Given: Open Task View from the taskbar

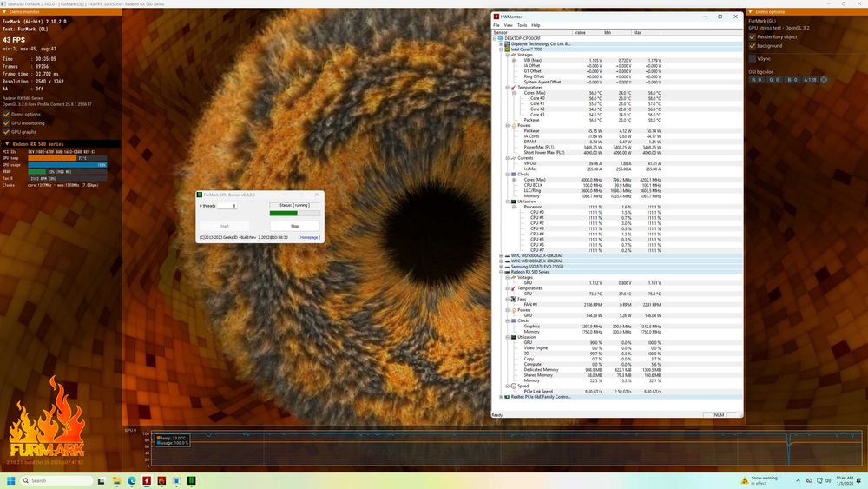Looking at the screenshot, I should tap(102, 480).
